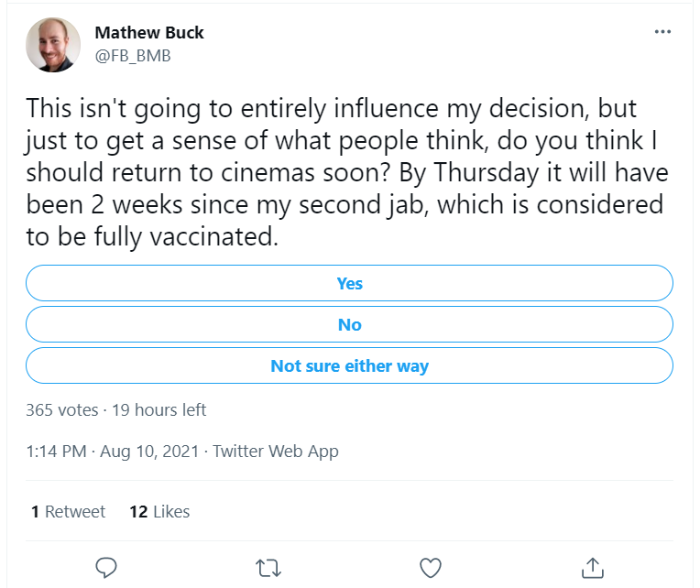Click the retweet arrows icon
This screenshot has width=700, height=588.
click(268, 569)
